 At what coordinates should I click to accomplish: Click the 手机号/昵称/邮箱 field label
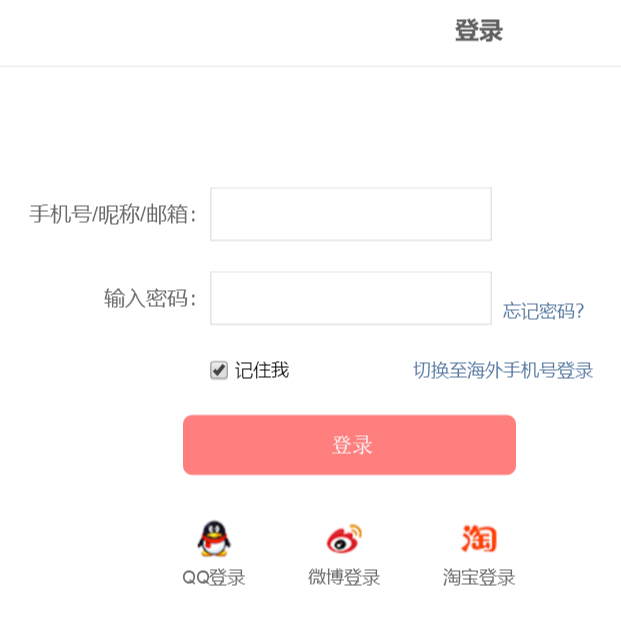click(113, 214)
